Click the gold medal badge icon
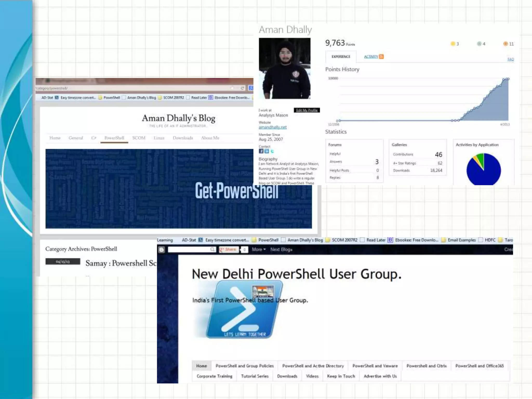 click(453, 44)
